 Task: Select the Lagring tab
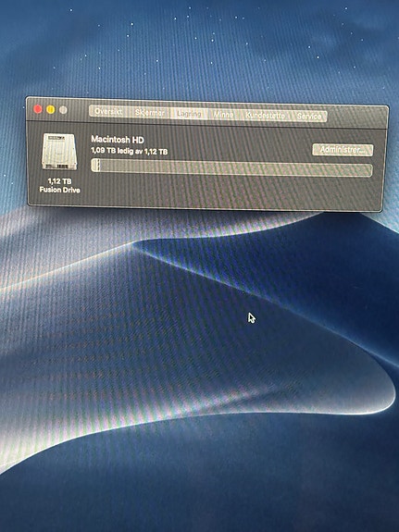click(189, 114)
